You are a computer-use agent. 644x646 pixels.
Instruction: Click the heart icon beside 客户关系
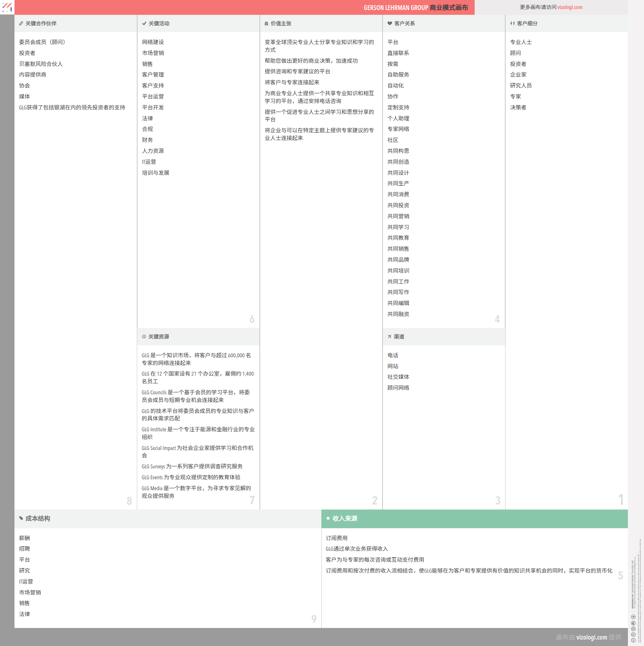pos(390,23)
